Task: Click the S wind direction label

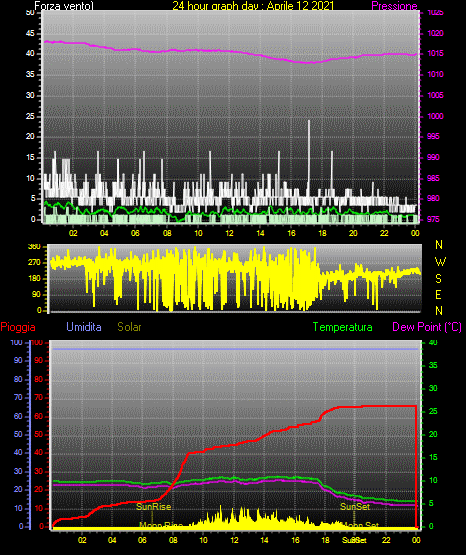Action: [438, 279]
